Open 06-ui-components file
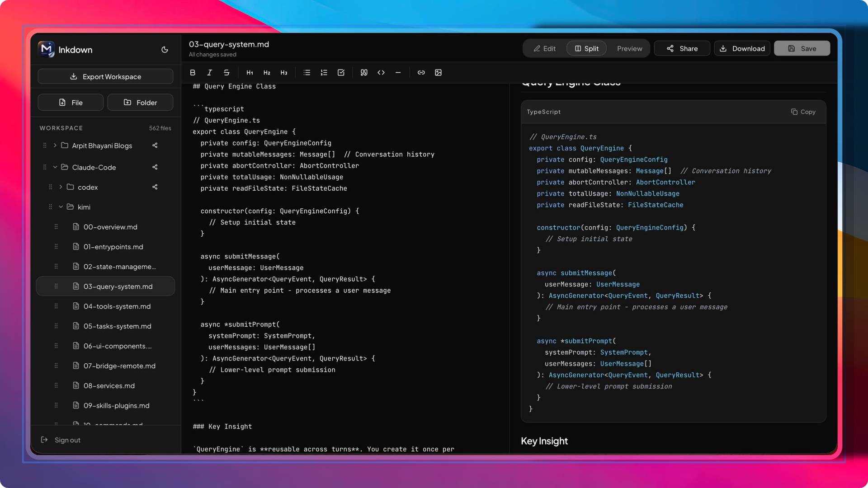 click(x=105, y=346)
